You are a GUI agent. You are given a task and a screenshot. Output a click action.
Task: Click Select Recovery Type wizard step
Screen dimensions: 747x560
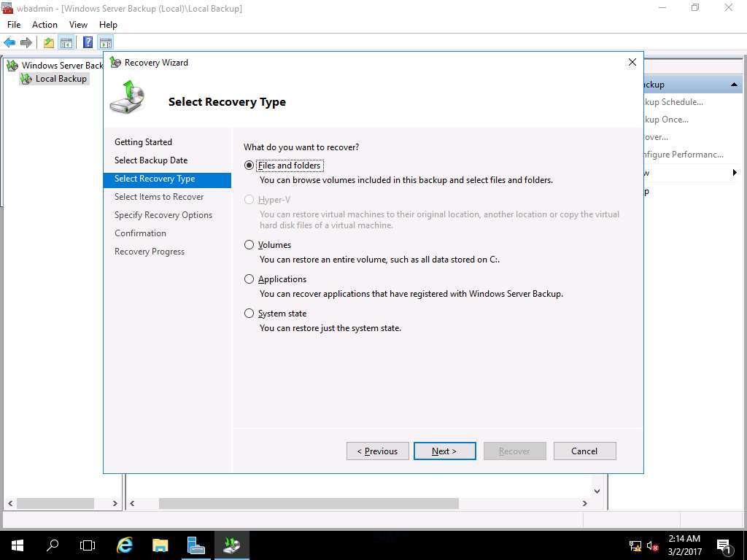click(x=167, y=179)
